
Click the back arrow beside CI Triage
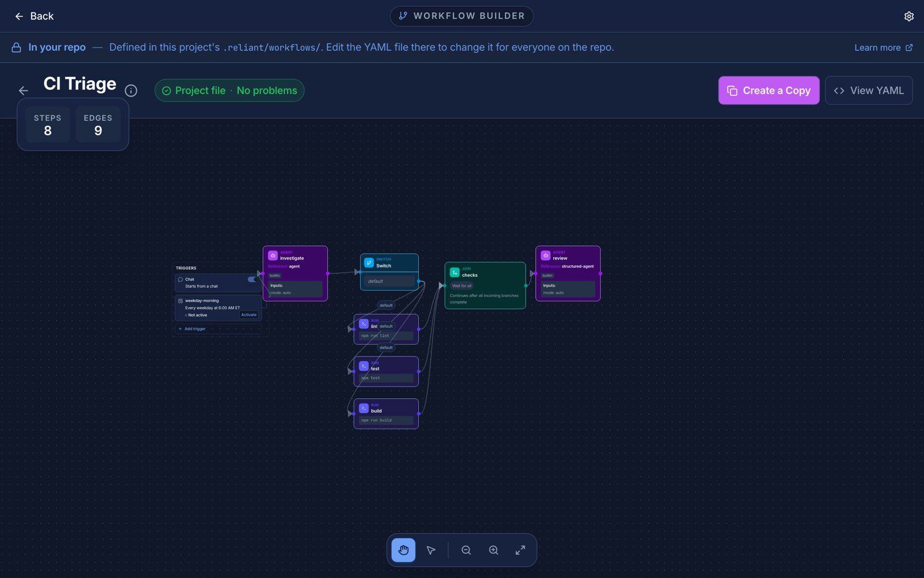(x=23, y=90)
